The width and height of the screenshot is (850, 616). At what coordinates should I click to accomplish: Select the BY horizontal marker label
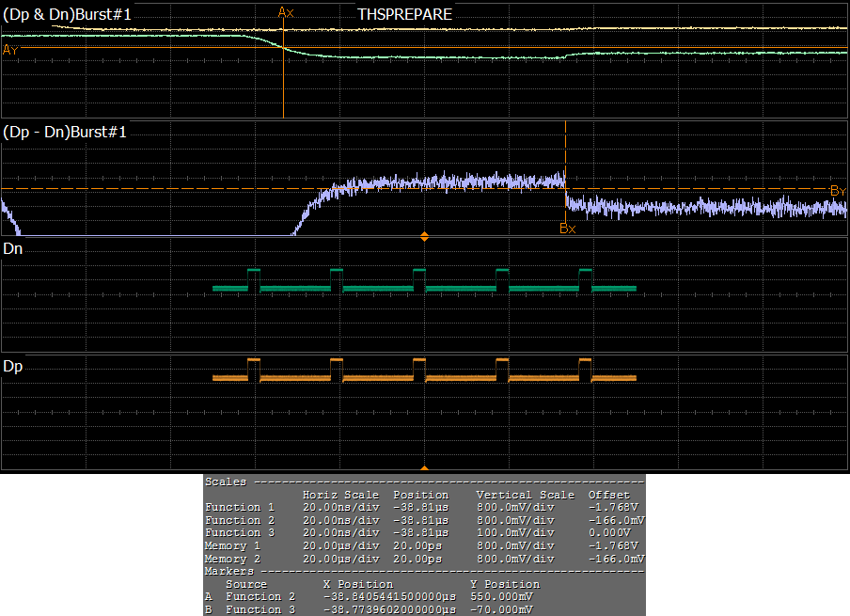[x=838, y=191]
